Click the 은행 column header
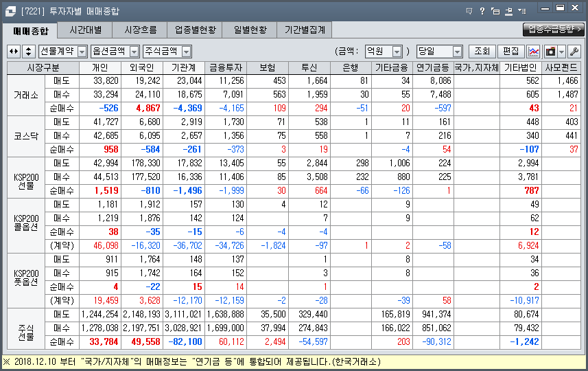588x371 pixels. [x=351, y=68]
